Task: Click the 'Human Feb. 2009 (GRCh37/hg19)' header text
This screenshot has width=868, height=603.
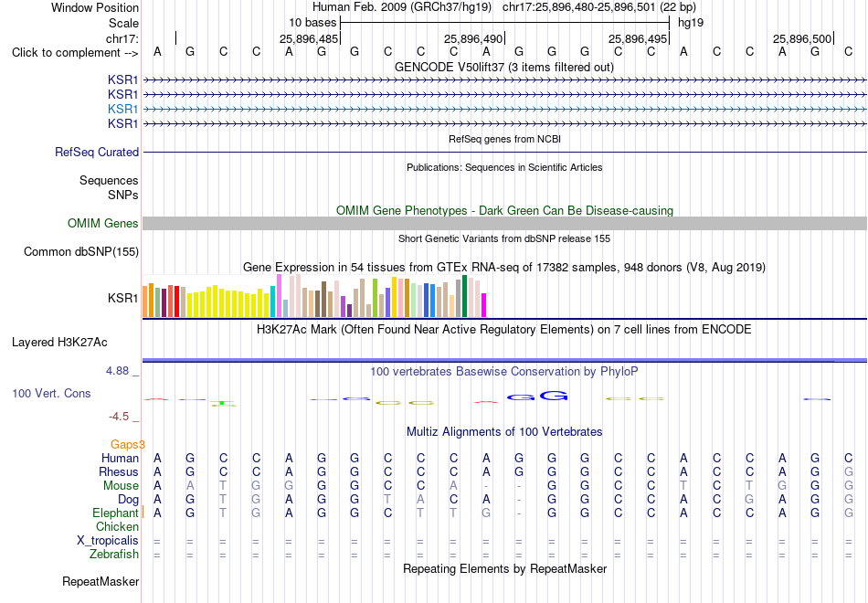Action: pos(402,7)
